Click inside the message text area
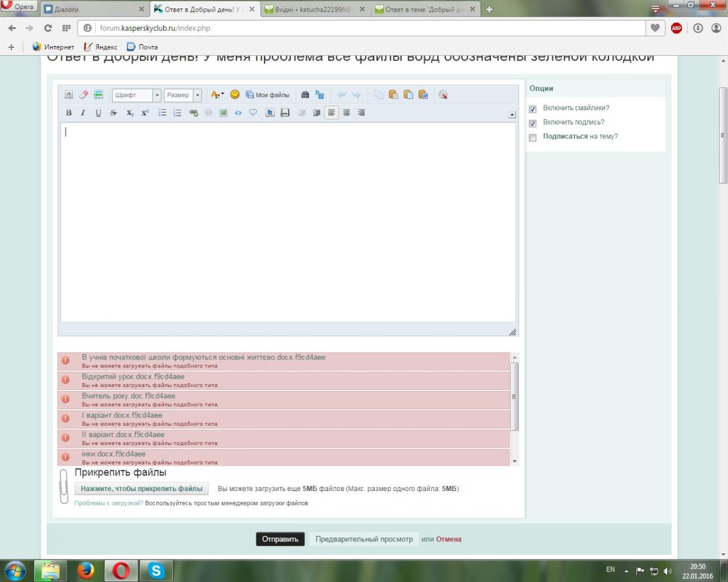 tap(288, 222)
